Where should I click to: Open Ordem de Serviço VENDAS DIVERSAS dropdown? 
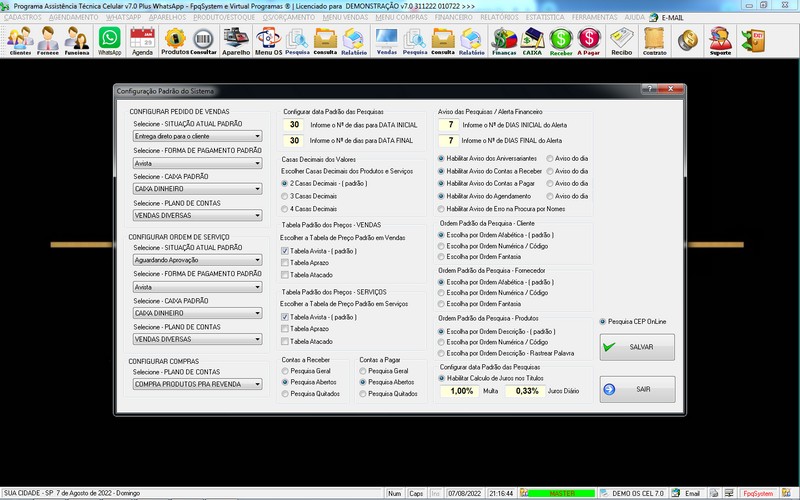click(x=197, y=339)
